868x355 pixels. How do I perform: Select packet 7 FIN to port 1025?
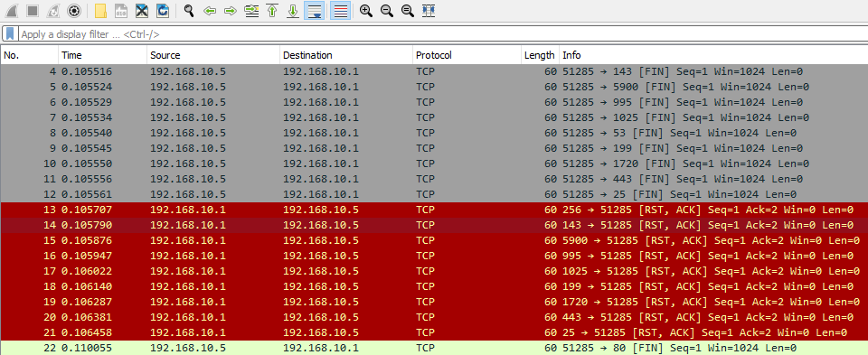coord(434,117)
